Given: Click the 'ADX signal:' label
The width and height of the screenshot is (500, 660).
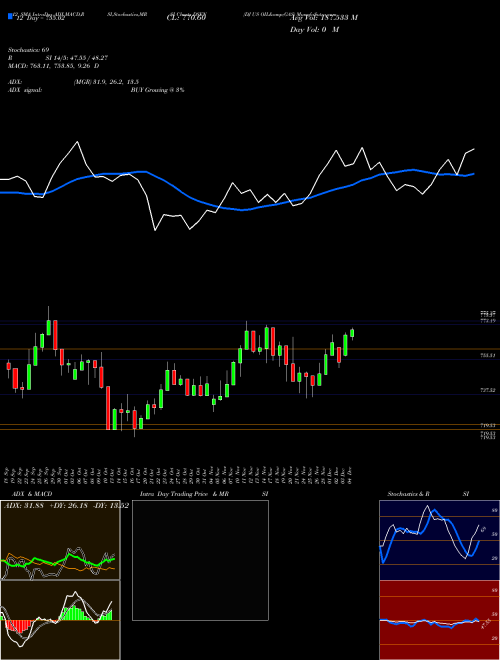Looking at the screenshot, I should (x=25, y=90).
